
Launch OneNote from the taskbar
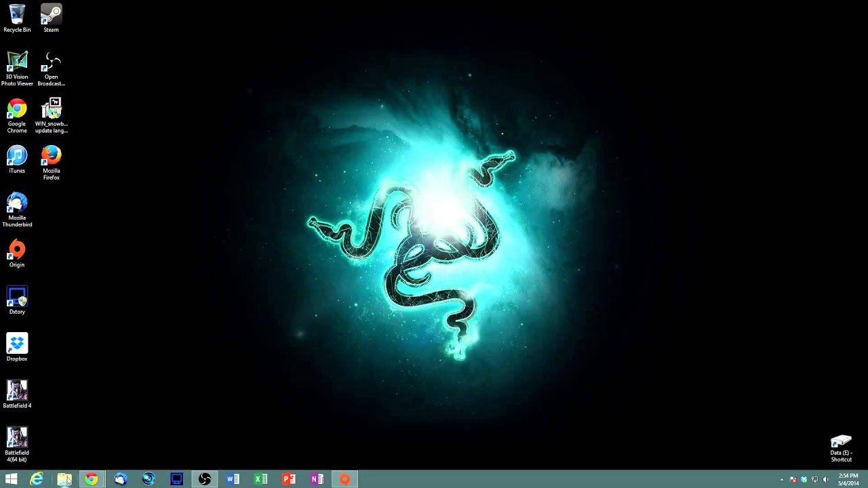(317, 479)
